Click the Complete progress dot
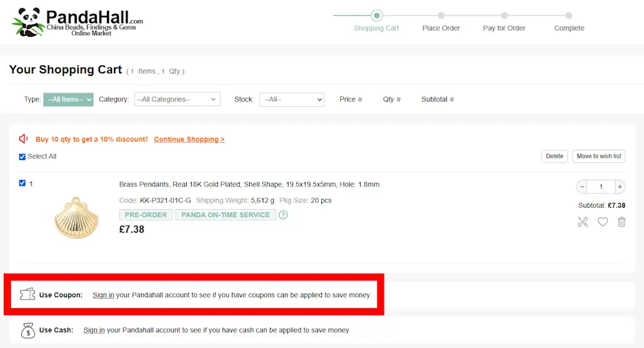644x348 pixels. click(569, 15)
